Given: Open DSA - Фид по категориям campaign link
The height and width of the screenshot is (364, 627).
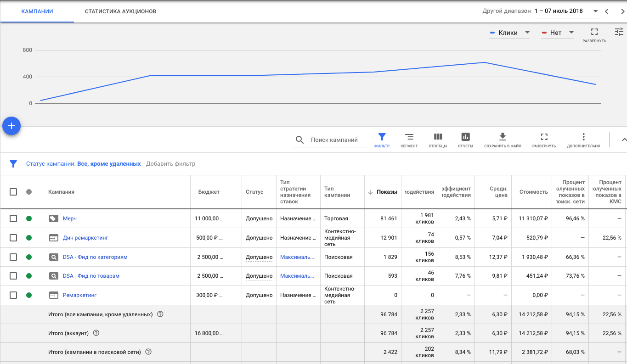Looking at the screenshot, I should click(95, 257).
